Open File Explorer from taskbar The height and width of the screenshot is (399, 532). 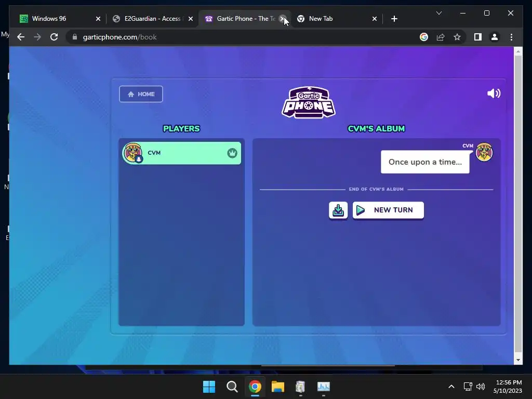277,387
